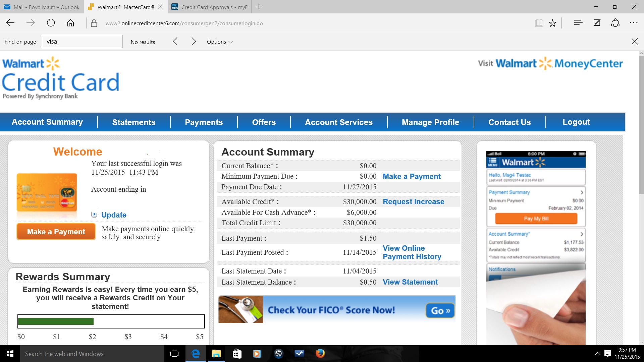Add page to favorites star icon
The height and width of the screenshot is (362, 644).
[x=552, y=23]
